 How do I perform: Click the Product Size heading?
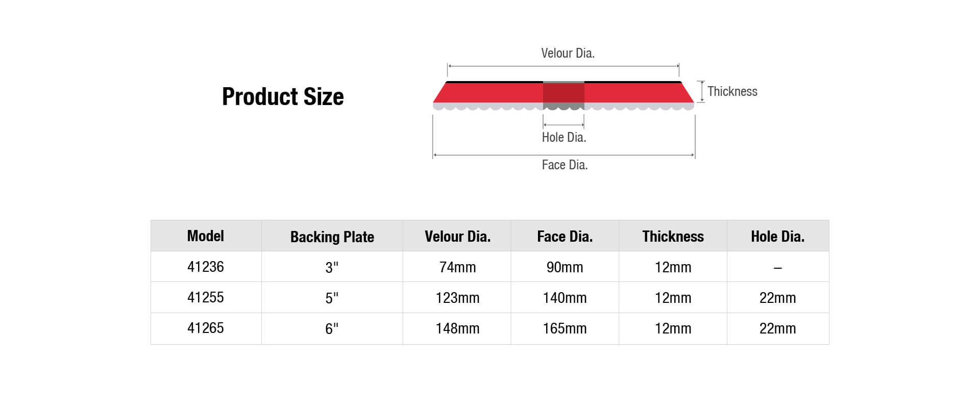click(283, 97)
